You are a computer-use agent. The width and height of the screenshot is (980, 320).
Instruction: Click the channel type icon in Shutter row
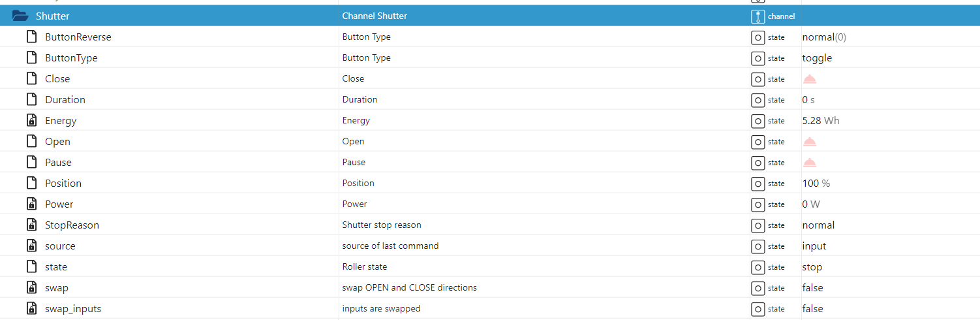(757, 16)
